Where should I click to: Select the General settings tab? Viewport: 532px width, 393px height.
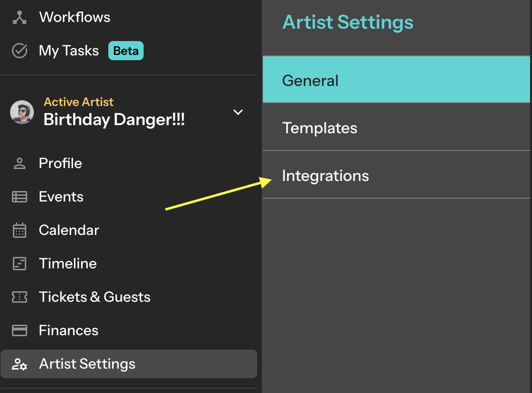tap(396, 80)
